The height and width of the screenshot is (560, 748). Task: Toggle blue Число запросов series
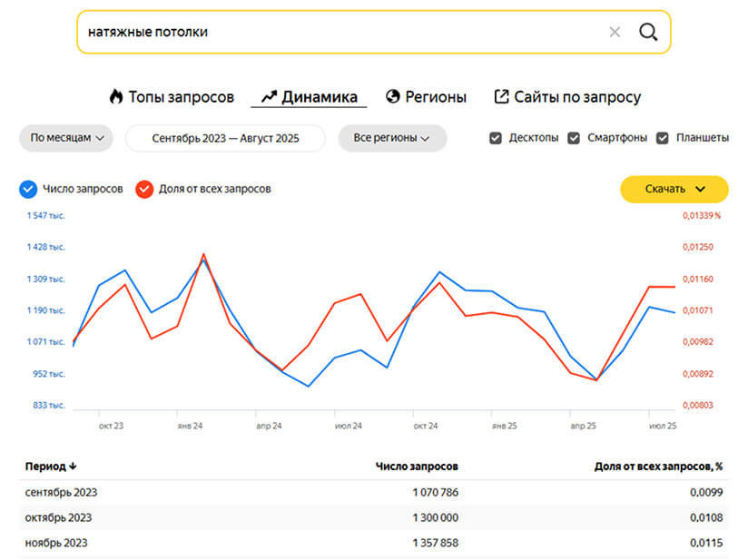(28, 189)
